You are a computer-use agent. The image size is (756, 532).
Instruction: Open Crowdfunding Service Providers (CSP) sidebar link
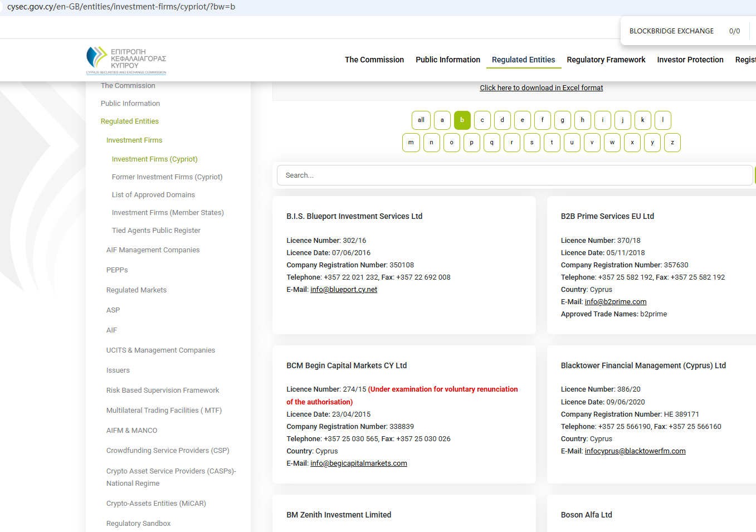[x=168, y=451]
